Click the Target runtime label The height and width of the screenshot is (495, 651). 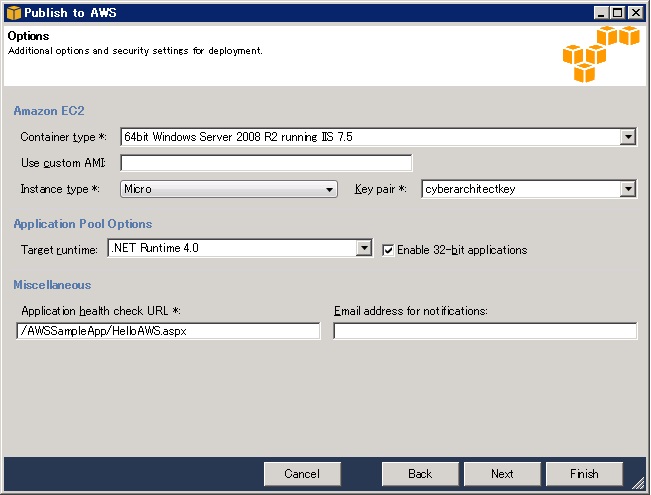point(59,250)
